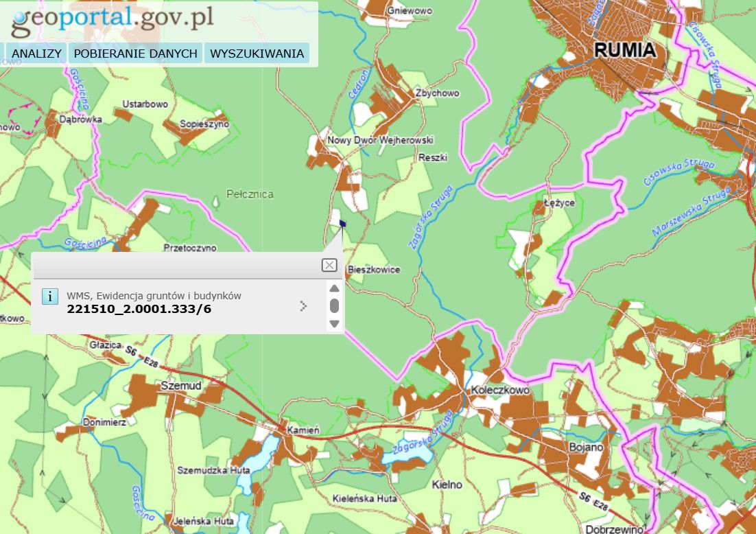
Task: Click the Szemud town label on the map
Action: pyautogui.click(x=180, y=386)
